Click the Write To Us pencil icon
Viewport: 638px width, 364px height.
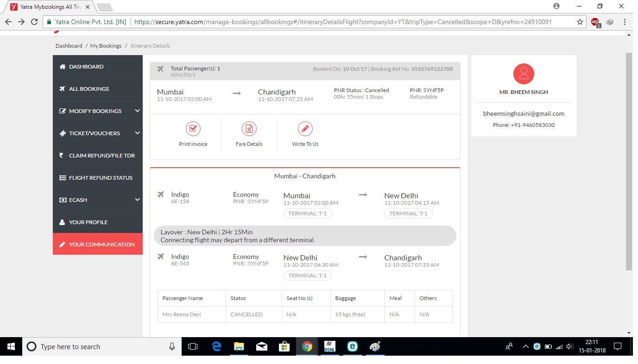tap(305, 129)
